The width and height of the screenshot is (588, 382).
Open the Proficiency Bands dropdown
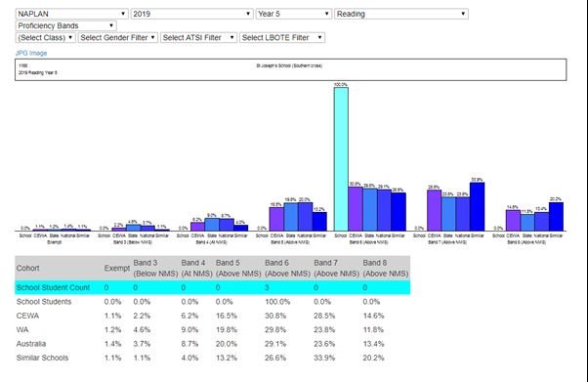(x=66, y=26)
